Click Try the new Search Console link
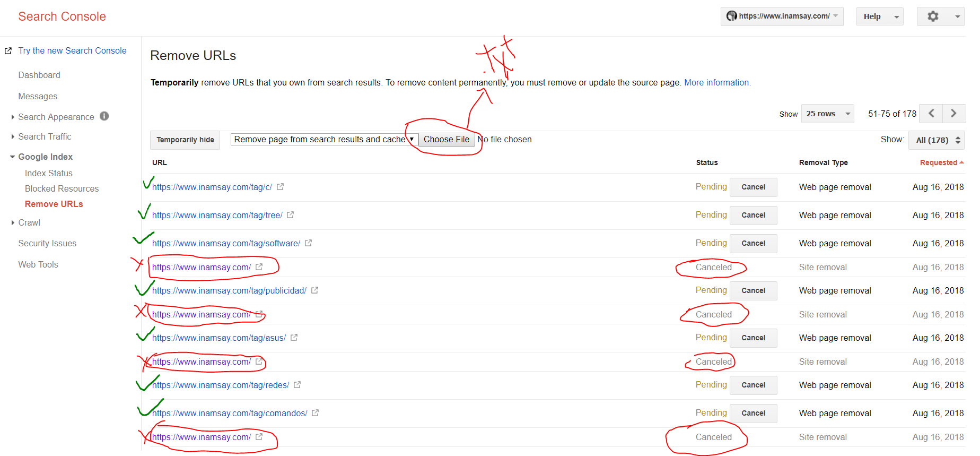Screen dimensions: 980x456 tap(72, 51)
